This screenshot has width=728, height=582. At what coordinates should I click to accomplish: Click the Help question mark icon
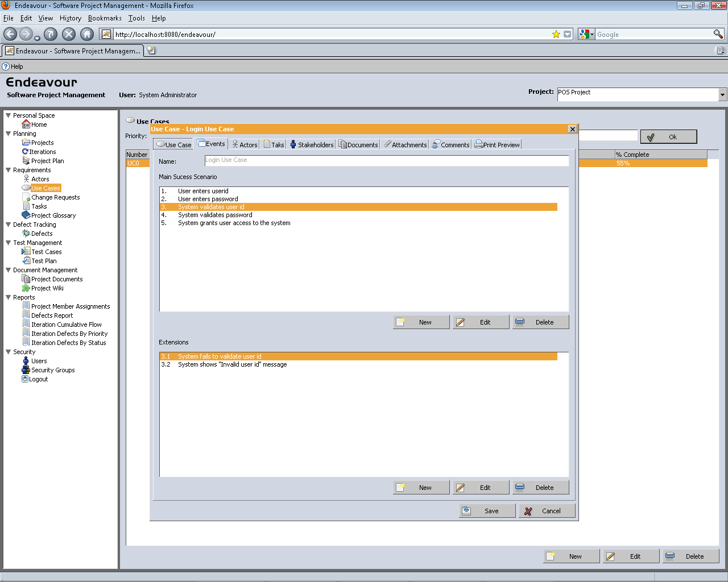(6, 66)
